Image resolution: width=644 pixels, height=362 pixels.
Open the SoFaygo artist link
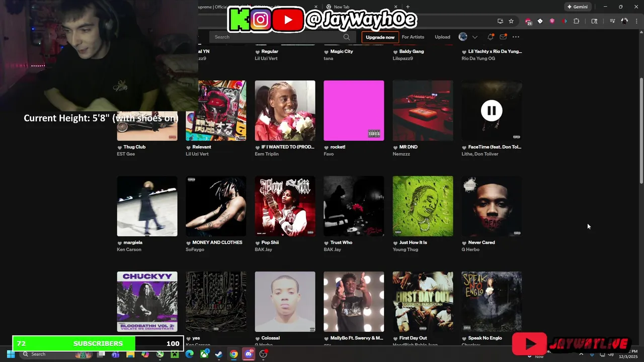point(195,250)
